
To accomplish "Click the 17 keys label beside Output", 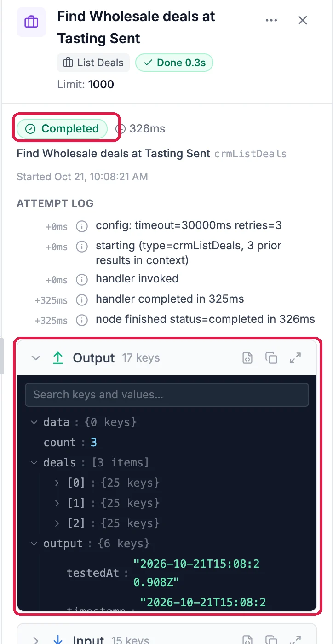I will 141,358.
